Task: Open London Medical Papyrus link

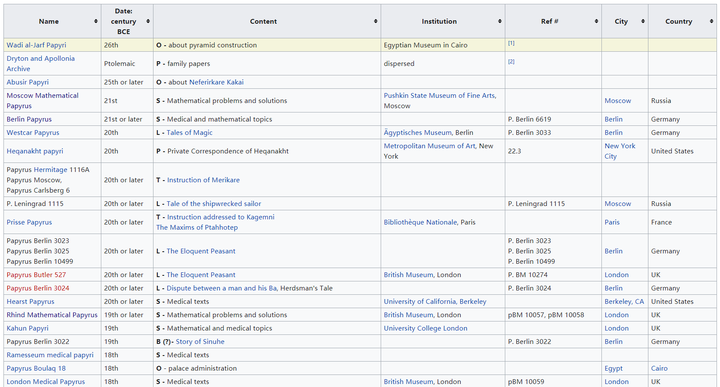Action: 45,381
